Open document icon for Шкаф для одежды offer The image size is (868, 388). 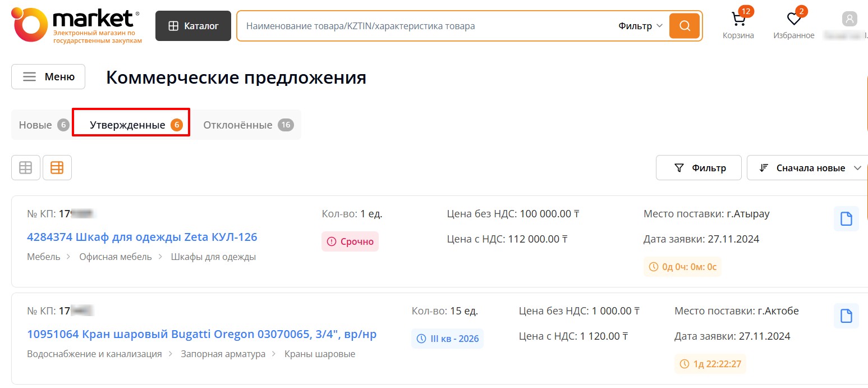coord(846,219)
